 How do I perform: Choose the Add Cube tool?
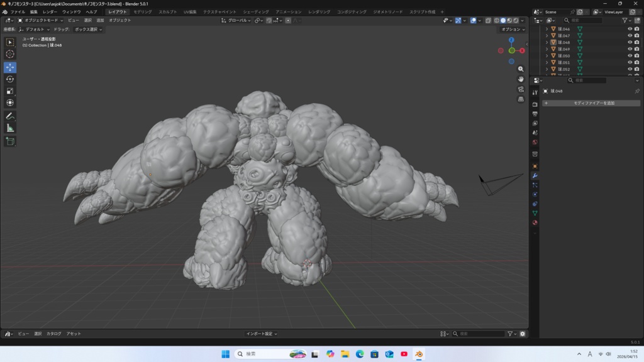[x=10, y=141]
